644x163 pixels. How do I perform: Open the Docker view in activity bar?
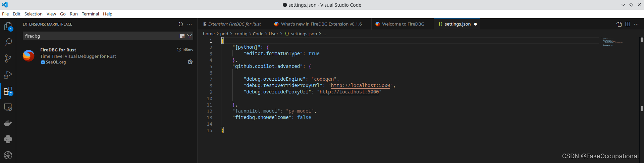[8, 123]
